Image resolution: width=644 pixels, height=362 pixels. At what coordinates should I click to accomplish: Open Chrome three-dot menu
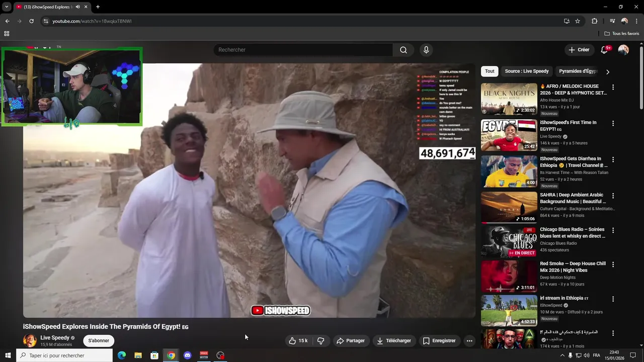pyautogui.click(x=636, y=21)
